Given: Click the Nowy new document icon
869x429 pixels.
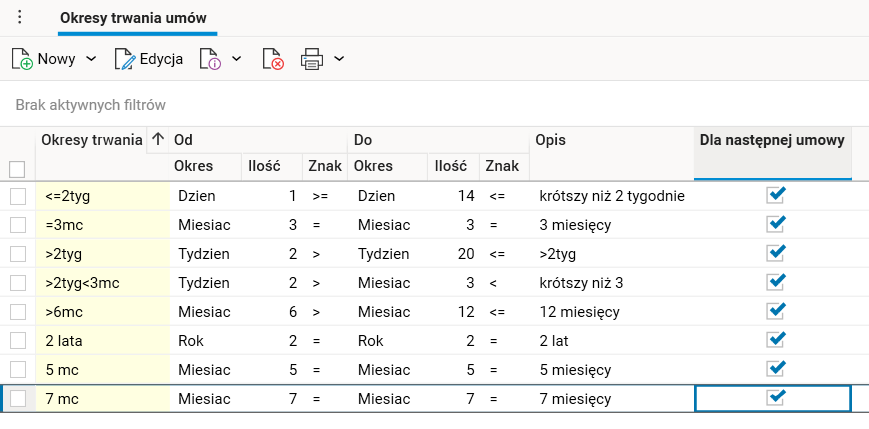Looking at the screenshot, I should 22,59.
